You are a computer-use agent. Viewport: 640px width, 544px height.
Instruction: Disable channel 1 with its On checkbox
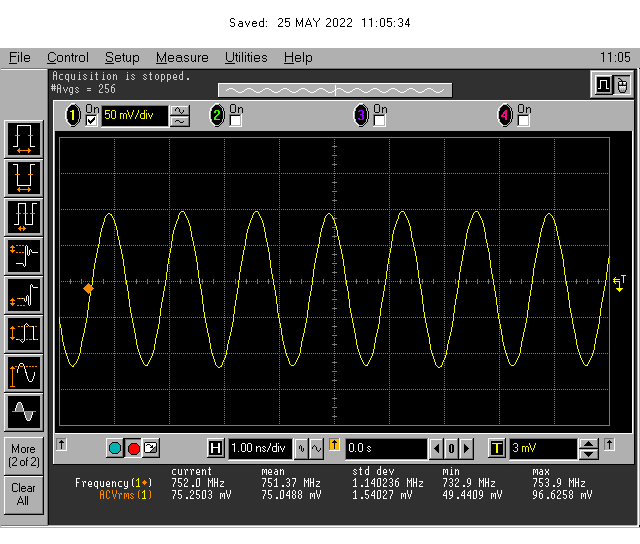tap(92, 121)
